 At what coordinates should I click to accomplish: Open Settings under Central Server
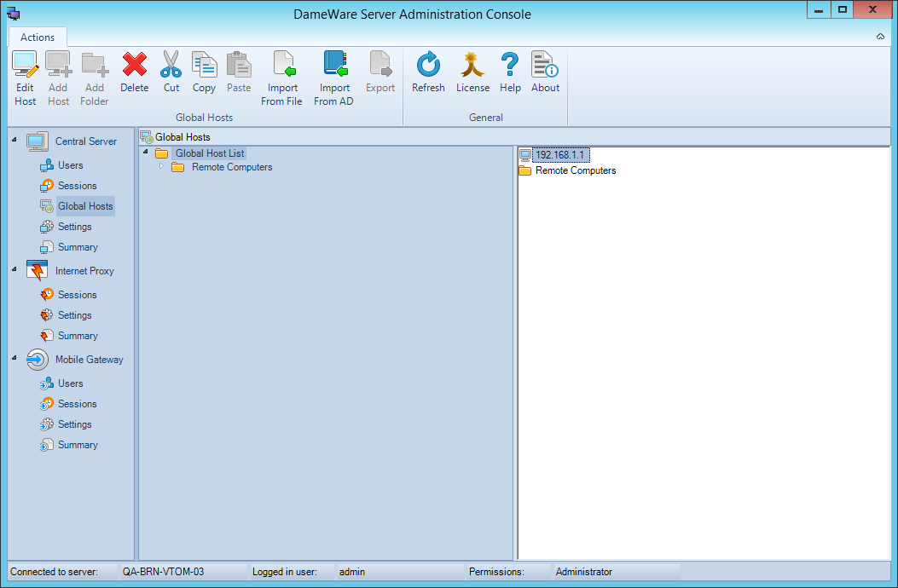point(74,227)
